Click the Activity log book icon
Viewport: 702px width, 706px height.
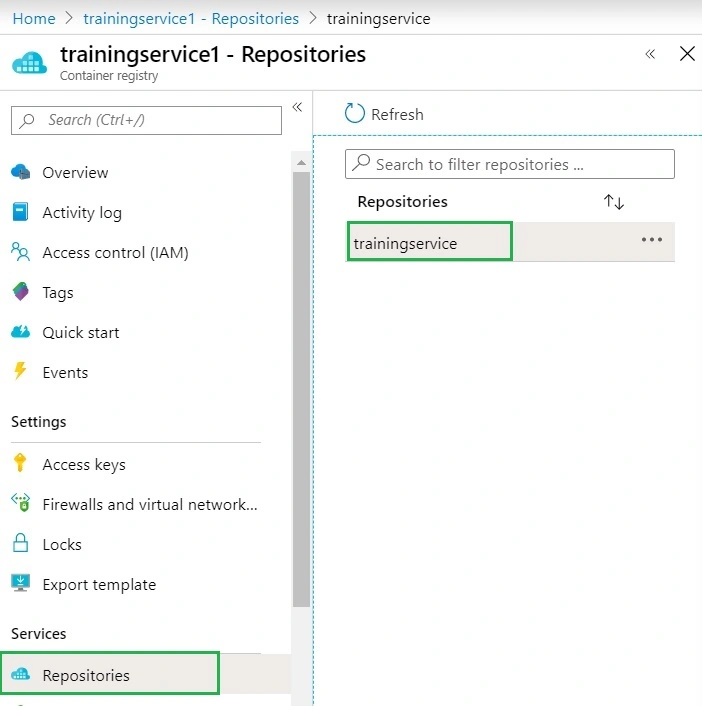point(20,212)
